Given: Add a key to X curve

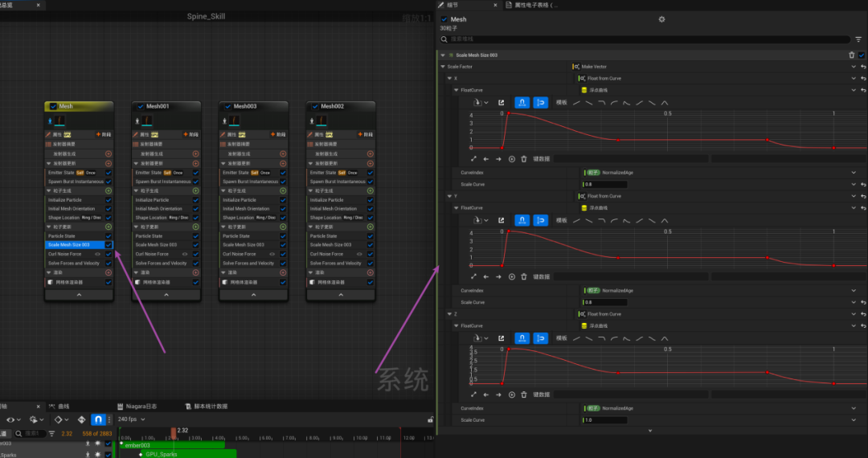Looking at the screenshot, I should (511, 159).
